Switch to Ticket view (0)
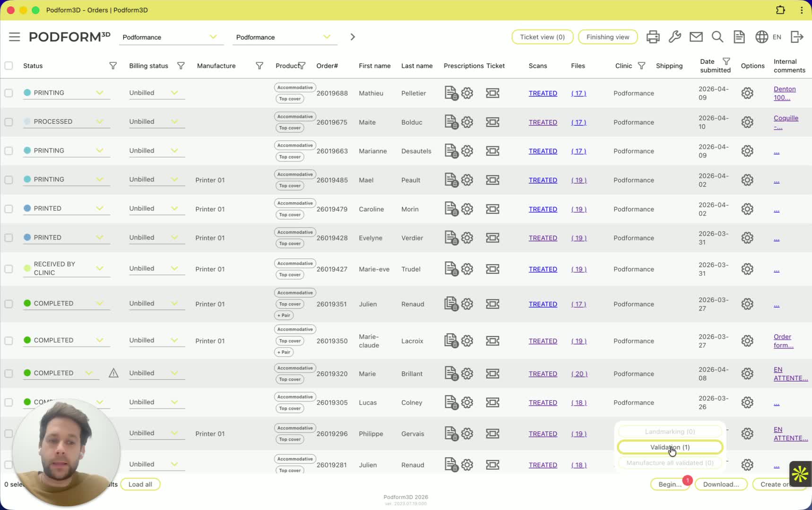This screenshot has height=510, width=812. (x=542, y=37)
